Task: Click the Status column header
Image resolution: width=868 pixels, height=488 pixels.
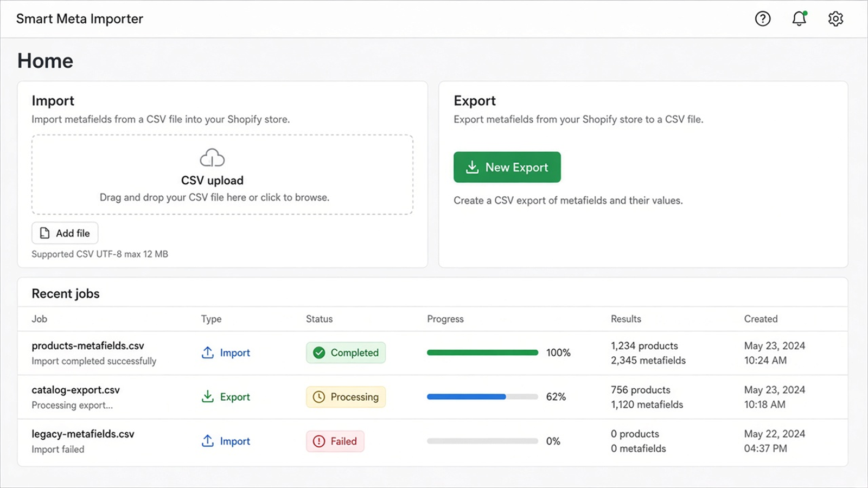Action: (x=319, y=319)
